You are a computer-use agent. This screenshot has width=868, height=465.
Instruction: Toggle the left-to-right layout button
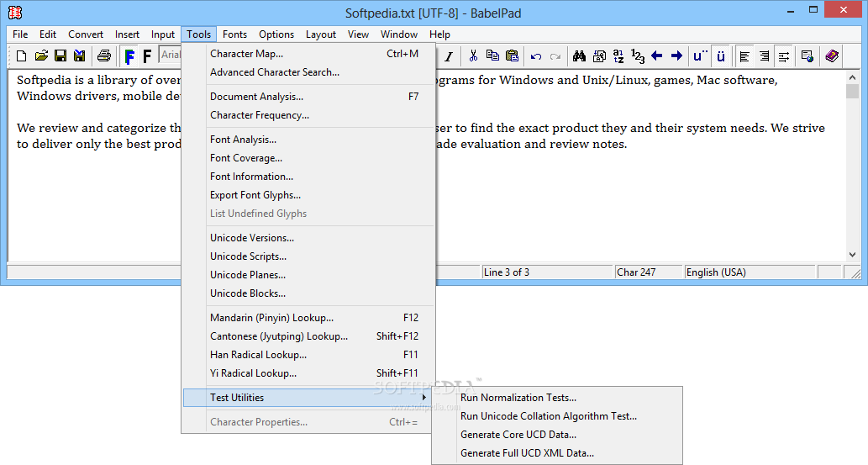click(744, 56)
